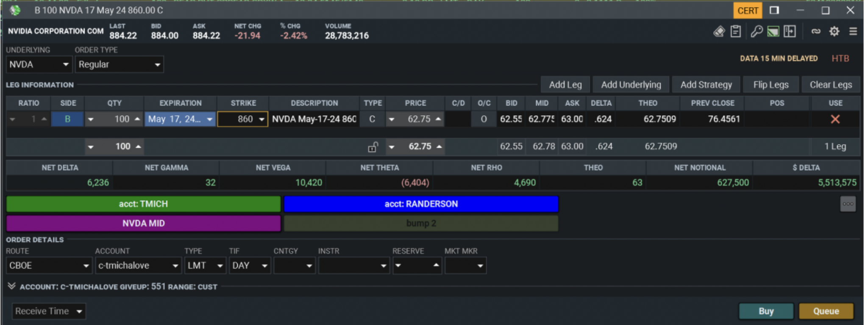Click the leg BID value 62.55
The height and width of the screenshot is (325, 868).
511,119
